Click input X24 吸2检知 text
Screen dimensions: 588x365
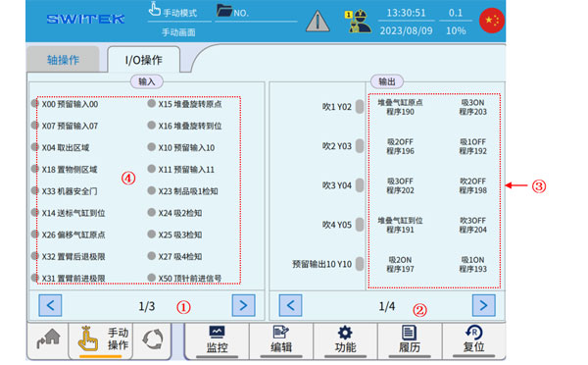click(x=180, y=213)
